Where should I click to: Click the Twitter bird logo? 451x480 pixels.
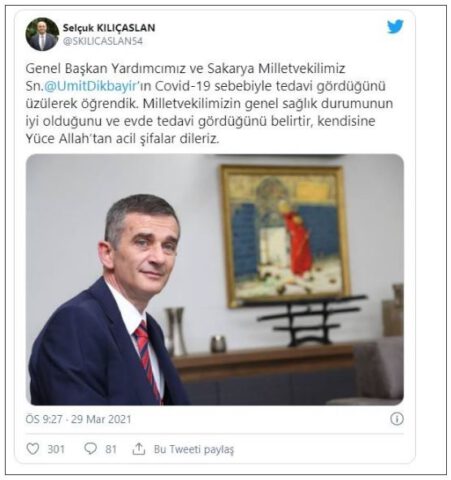[395, 27]
